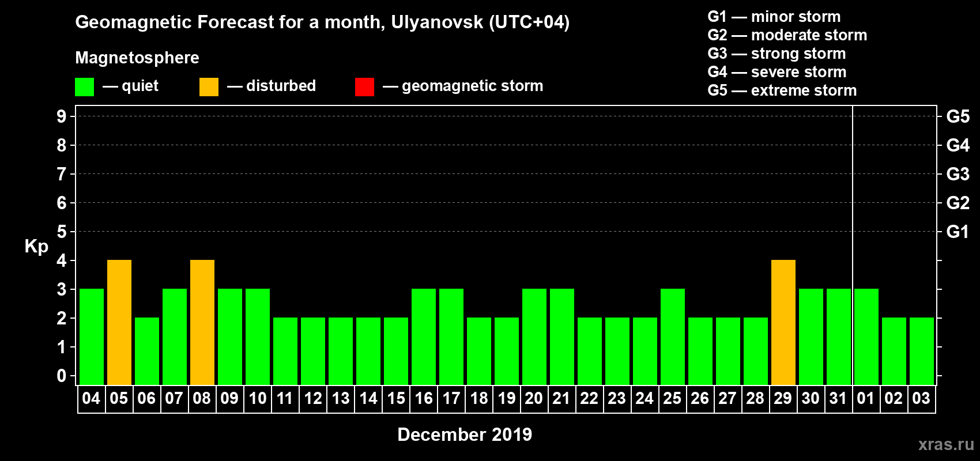Click the Kp value 9 on the axis

pyautogui.click(x=62, y=116)
